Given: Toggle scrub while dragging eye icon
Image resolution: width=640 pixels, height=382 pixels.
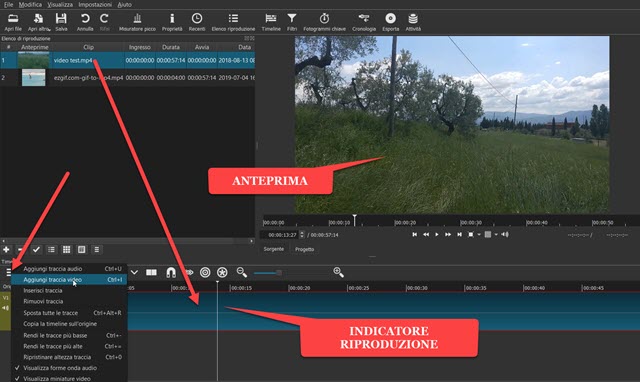Looking at the screenshot, I should (x=189, y=272).
